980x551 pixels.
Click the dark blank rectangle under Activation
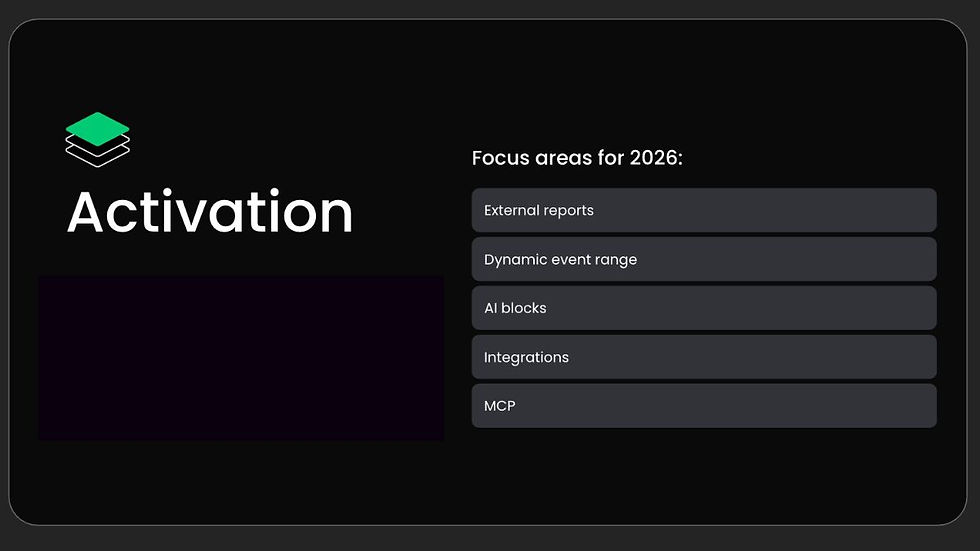(x=241, y=359)
